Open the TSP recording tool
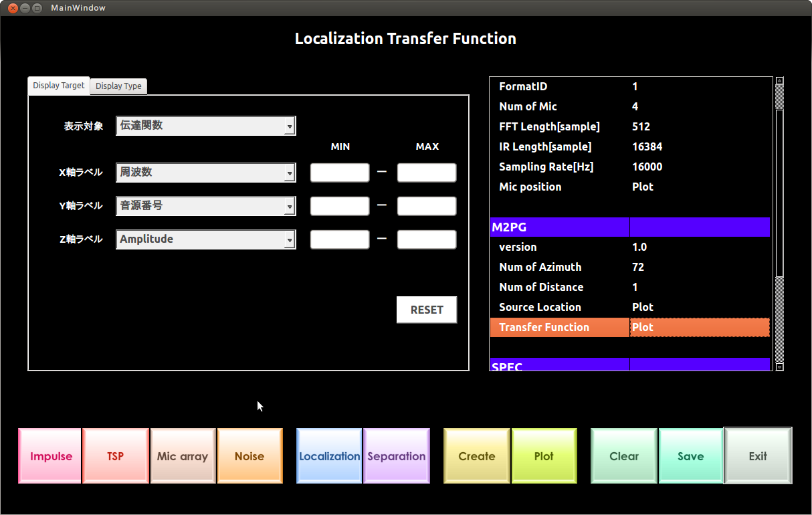The width and height of the screenshot is (812, 515). coord(115,455)
